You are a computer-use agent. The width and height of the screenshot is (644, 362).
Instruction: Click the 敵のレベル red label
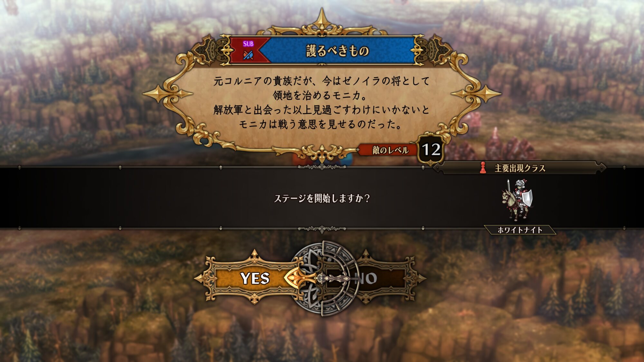[390, 150]
